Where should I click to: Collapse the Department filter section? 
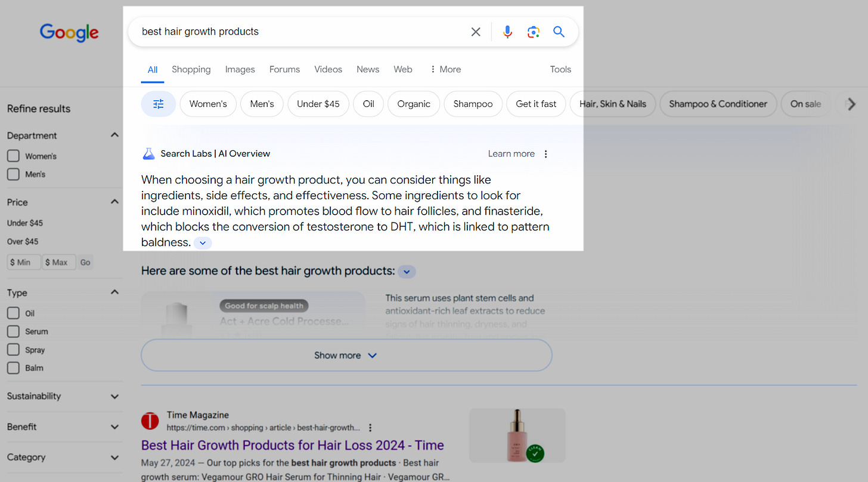tap(114, 135)
